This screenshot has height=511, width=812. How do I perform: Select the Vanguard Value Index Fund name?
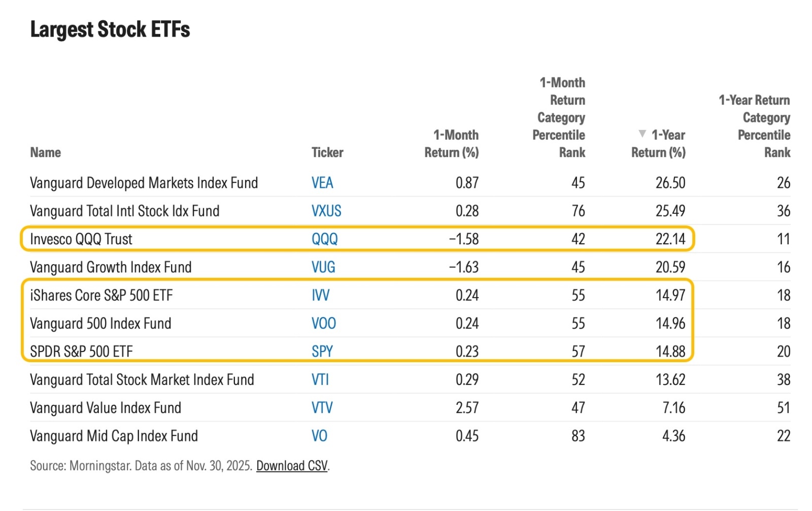tap(106, 408)
